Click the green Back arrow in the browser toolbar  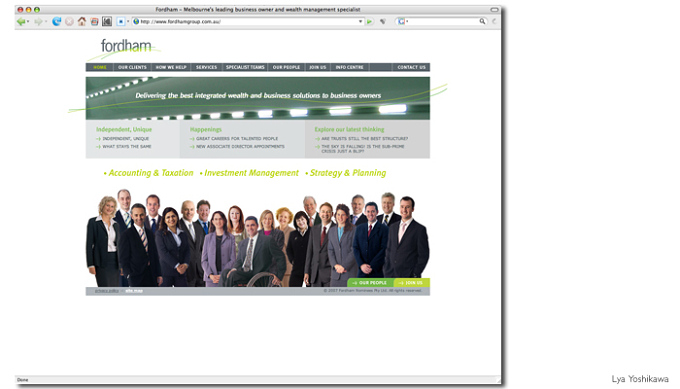(20, 22)
